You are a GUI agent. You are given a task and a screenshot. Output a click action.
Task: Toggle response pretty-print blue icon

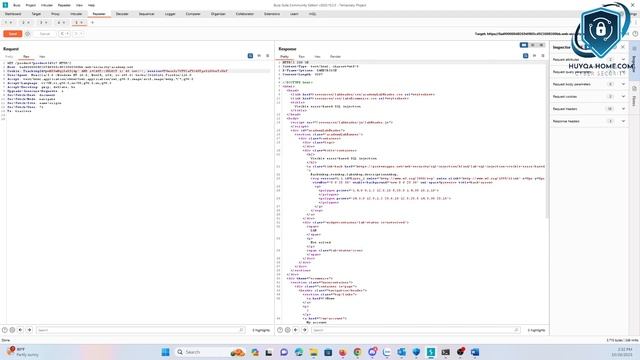pyautogui.click(x=525, y=56)
